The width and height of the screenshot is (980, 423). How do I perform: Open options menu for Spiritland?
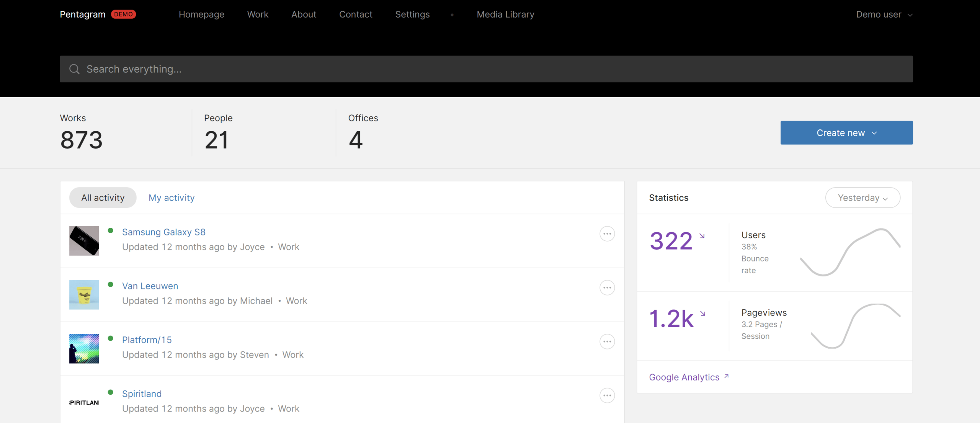(x=607, y=396)
